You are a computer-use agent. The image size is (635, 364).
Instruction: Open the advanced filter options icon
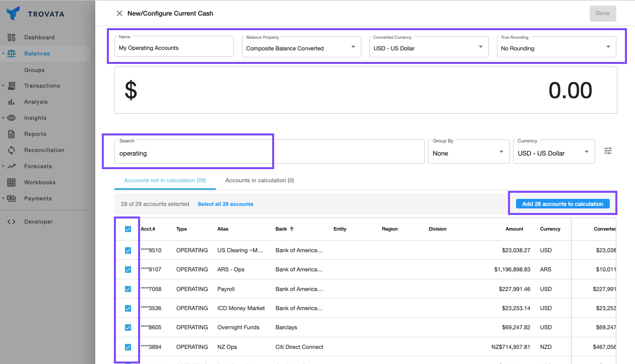608,151
